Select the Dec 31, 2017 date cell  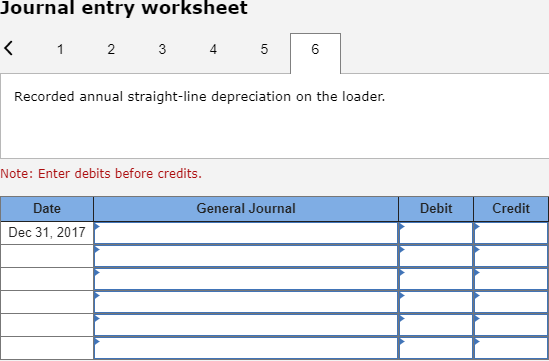point(47,232)
